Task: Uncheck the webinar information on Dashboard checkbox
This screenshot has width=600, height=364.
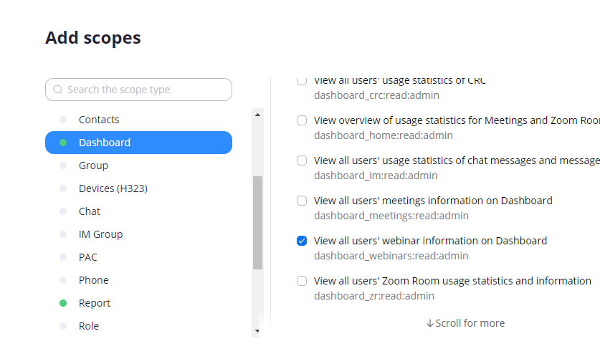Action: (x=302, y=241)
